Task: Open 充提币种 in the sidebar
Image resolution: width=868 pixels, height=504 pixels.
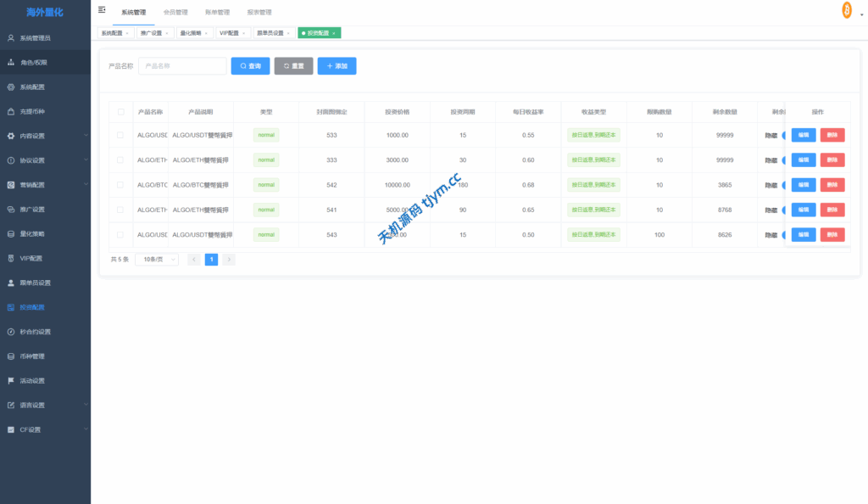Action: pyautogui.click(x=32, y=111)
